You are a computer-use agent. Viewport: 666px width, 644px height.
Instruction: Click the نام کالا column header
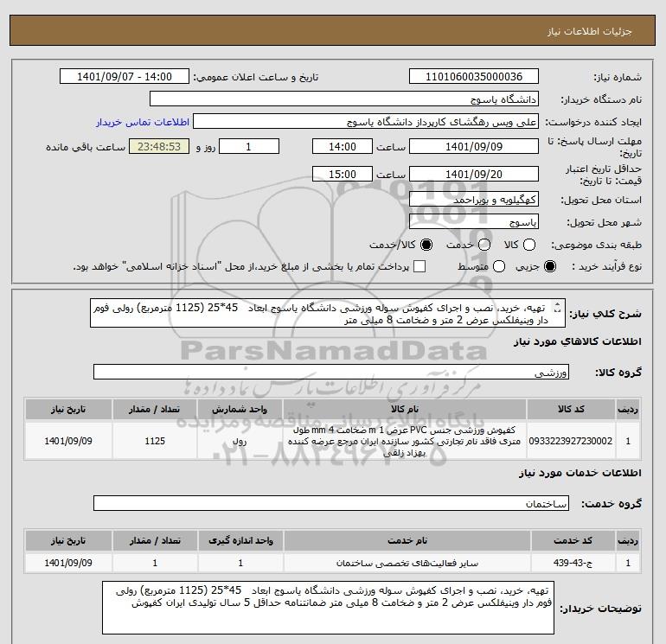[405, 409]
